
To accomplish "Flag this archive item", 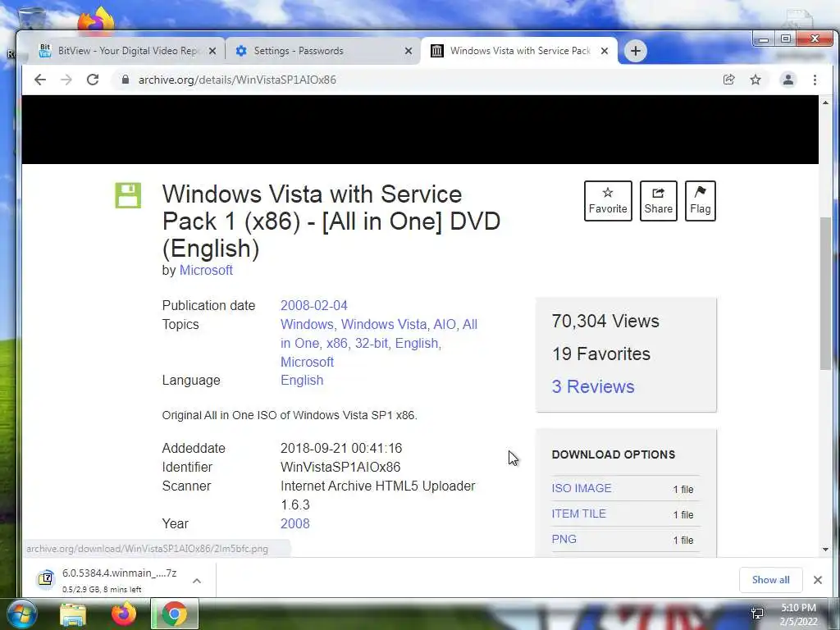I will pos(701,201).
